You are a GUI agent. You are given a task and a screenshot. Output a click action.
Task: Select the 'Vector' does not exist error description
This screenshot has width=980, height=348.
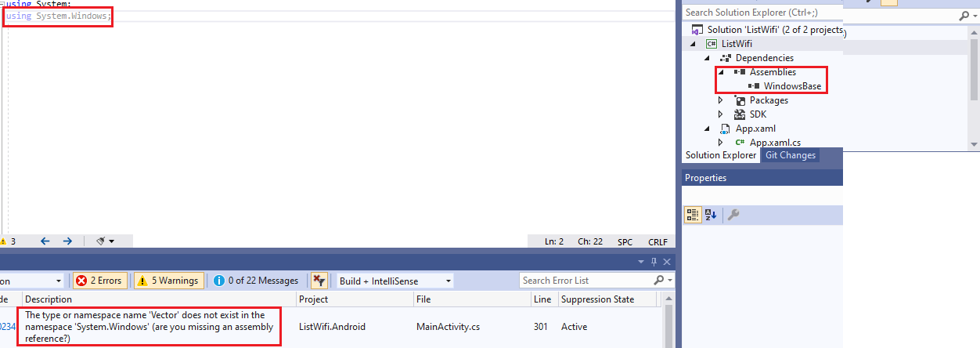[x=149, y=327]
